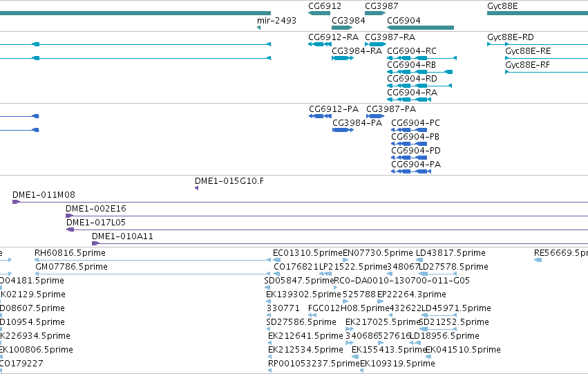This screenshot has width=588, height=374.
Task: Click protein CG3987-PA label
Action: click(391, 109)
